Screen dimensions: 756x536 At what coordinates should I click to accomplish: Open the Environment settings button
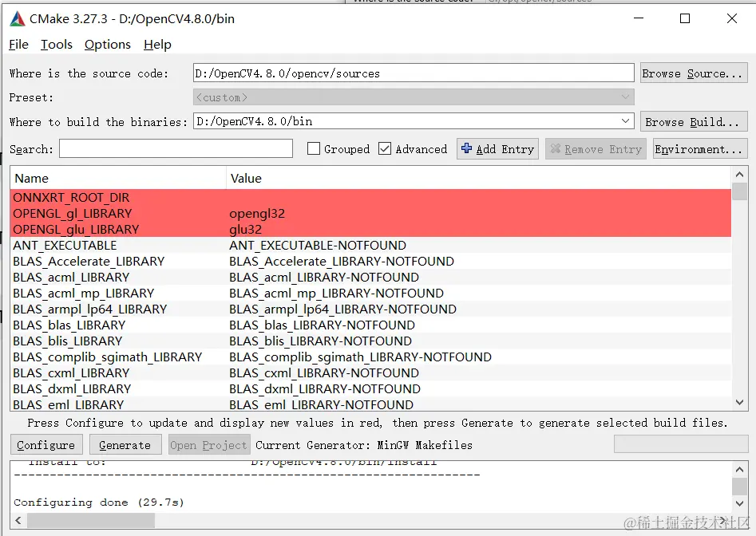tap(700, 149)
